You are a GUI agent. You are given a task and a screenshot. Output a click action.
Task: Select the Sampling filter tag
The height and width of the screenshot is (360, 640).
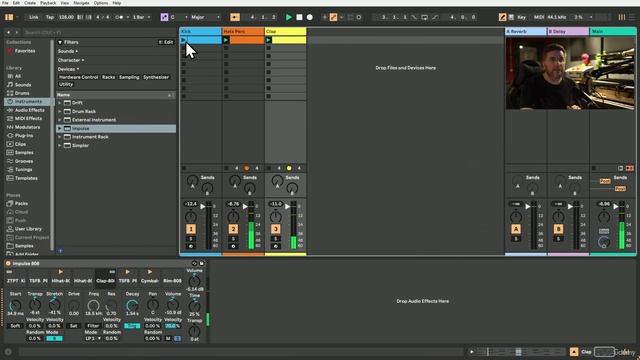click(129, 77)
